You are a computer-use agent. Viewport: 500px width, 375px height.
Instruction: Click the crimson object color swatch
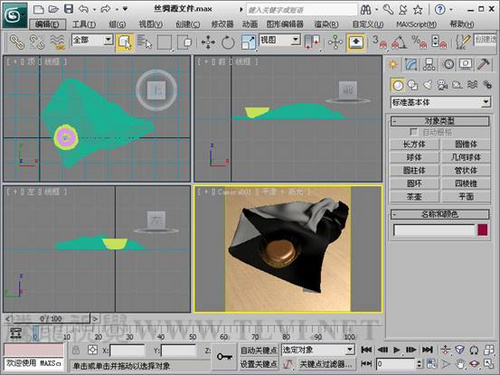pyautogui.click(x=483, y=230)
